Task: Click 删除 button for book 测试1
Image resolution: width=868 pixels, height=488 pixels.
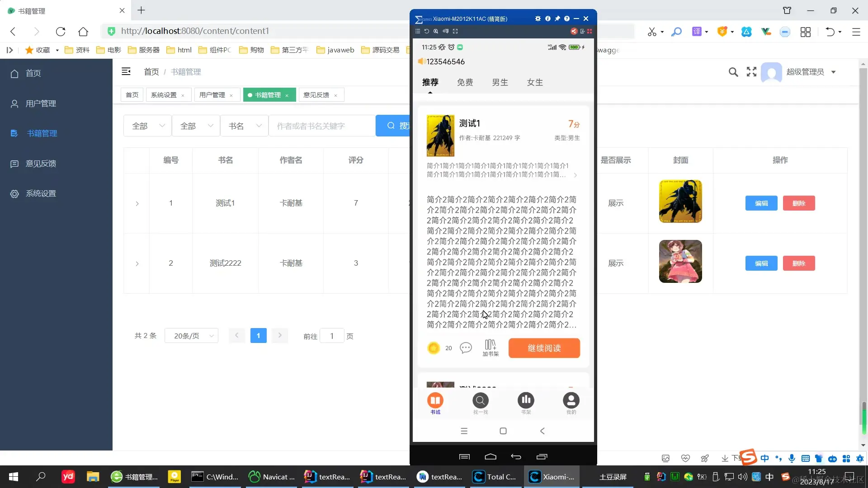Action: tap(798, 203)
